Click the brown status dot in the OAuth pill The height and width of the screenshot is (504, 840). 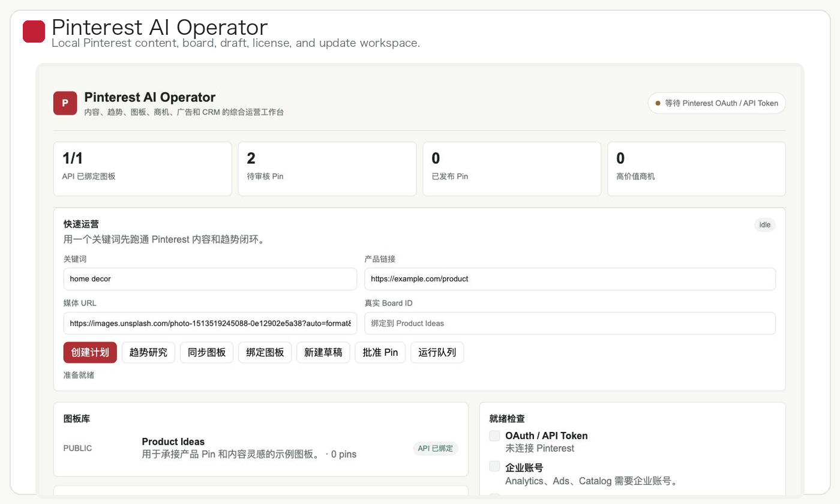pos(658,103)
